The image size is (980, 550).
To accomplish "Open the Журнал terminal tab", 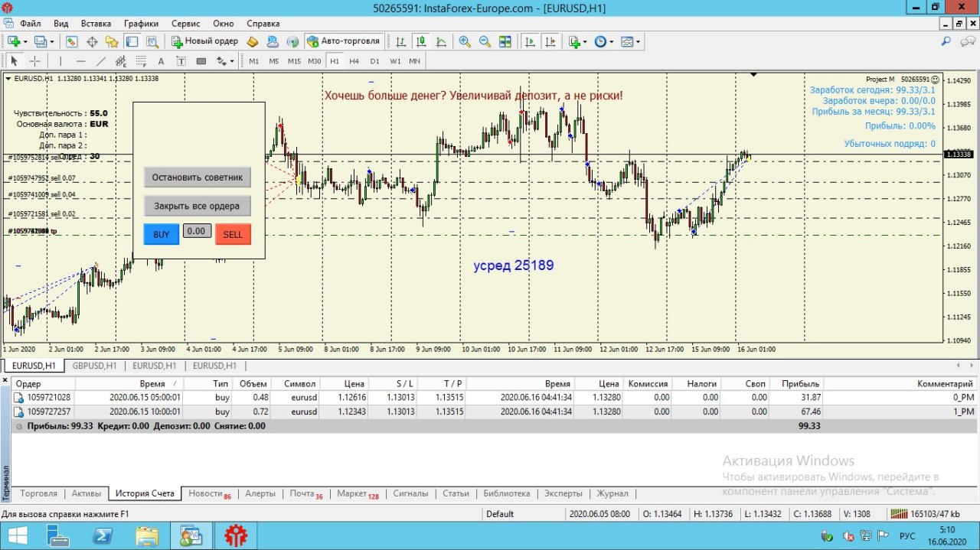I will point(612,493).
